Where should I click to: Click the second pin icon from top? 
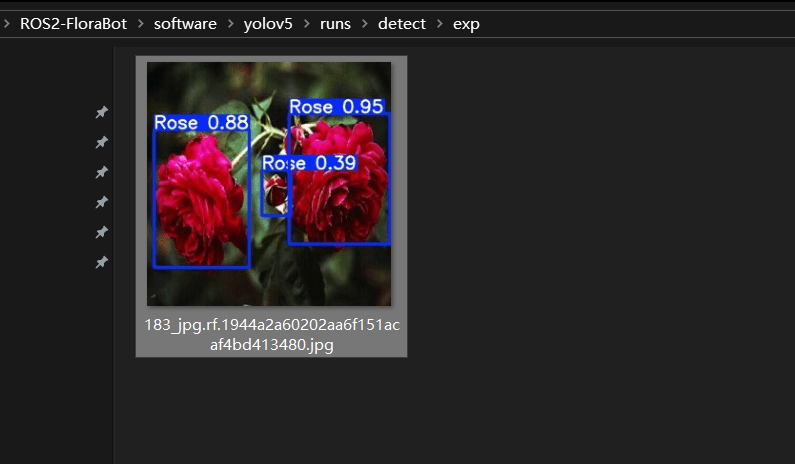[101, 143]
